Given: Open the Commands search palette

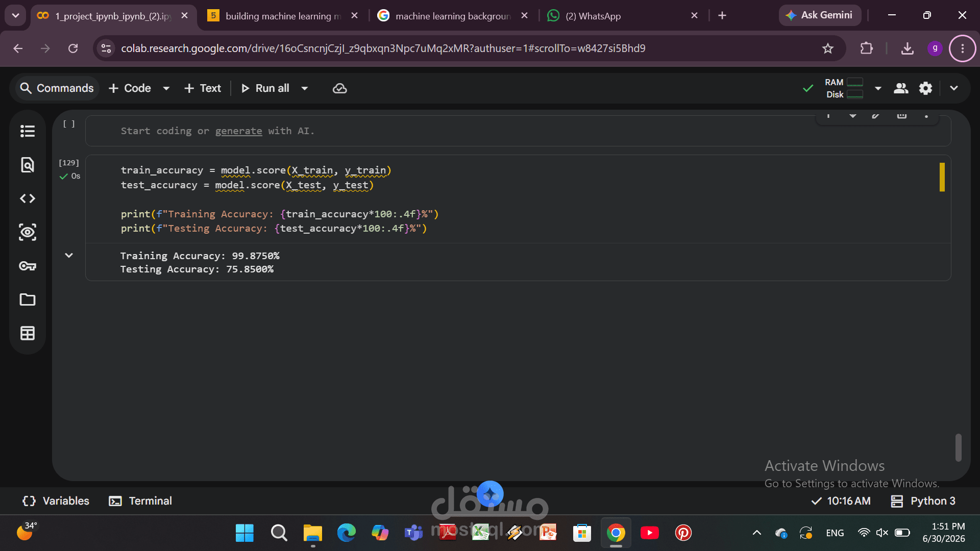Looking at the screenshot, I should coord(57,88).
